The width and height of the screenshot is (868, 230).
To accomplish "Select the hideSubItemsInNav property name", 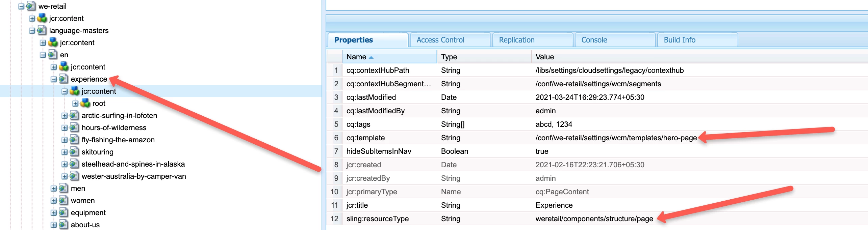I will [x=379, y=151].
